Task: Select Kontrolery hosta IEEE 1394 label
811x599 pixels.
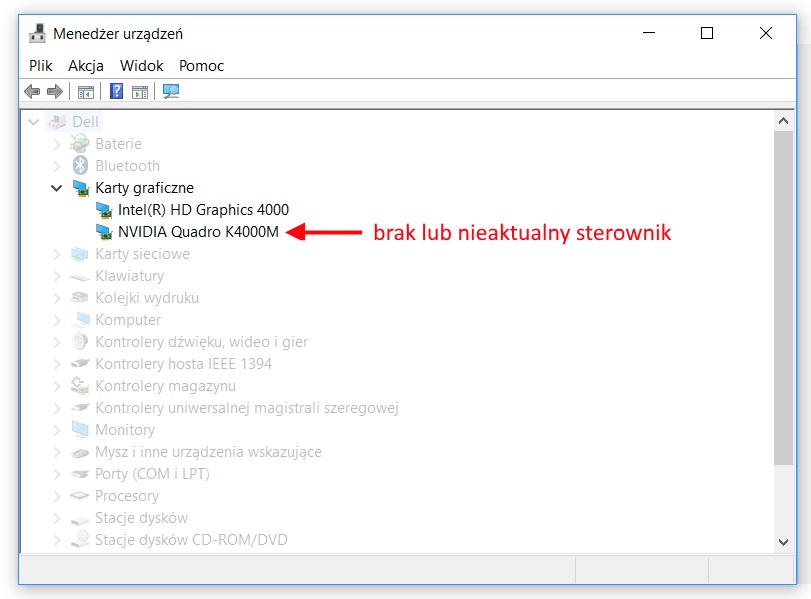Action: point(183,364)
